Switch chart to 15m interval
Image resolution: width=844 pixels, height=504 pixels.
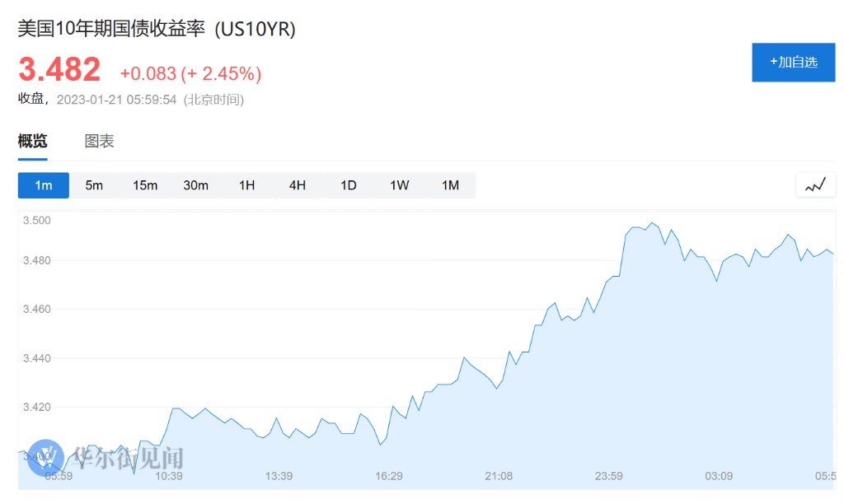tap(145, 185)
